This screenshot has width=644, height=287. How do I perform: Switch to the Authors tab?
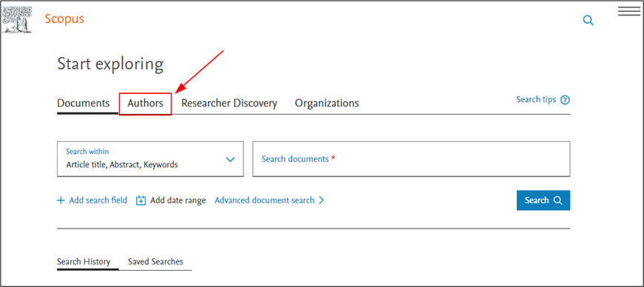pos(146,104)
